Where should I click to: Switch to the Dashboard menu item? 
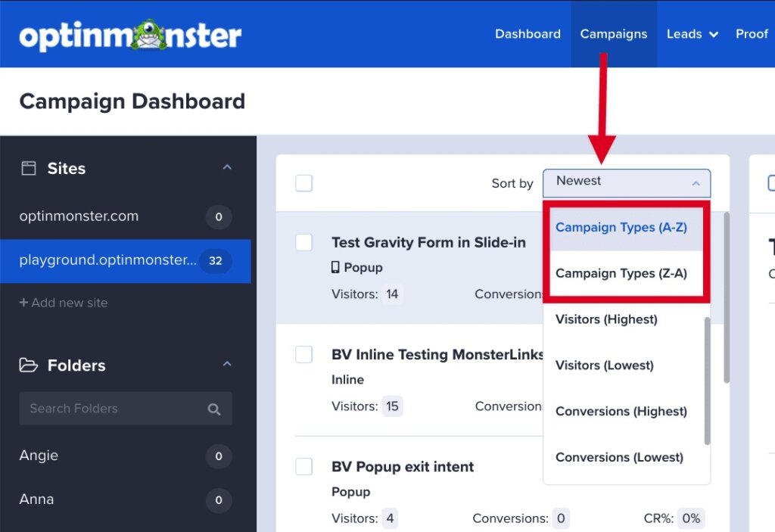pyautogui.click(x=528, y=33)
